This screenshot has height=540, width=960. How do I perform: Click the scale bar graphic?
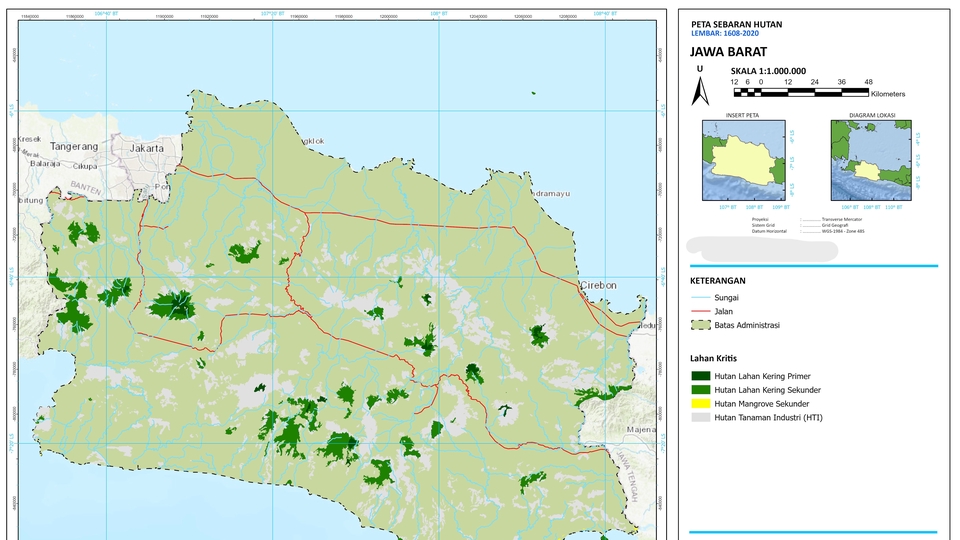801,93
